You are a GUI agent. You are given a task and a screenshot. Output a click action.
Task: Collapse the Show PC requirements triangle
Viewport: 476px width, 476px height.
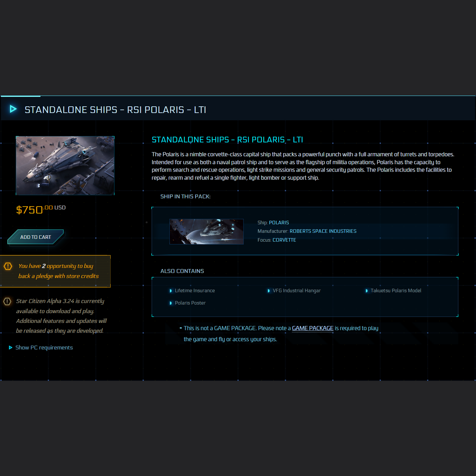10,347
